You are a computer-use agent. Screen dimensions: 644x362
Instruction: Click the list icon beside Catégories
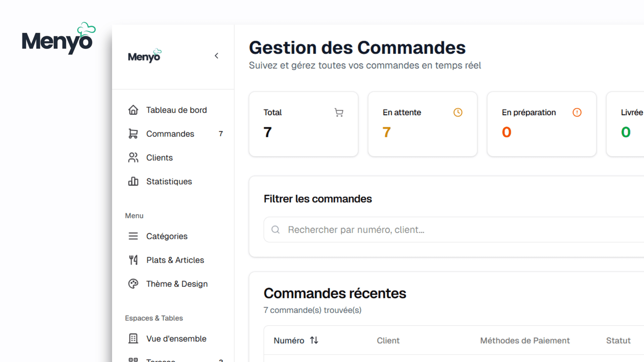click(133, 236)
